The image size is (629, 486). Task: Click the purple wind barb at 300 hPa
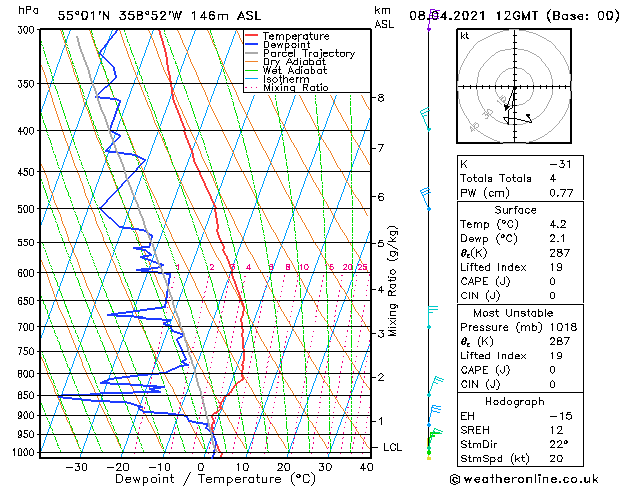(x=433, y=20)
